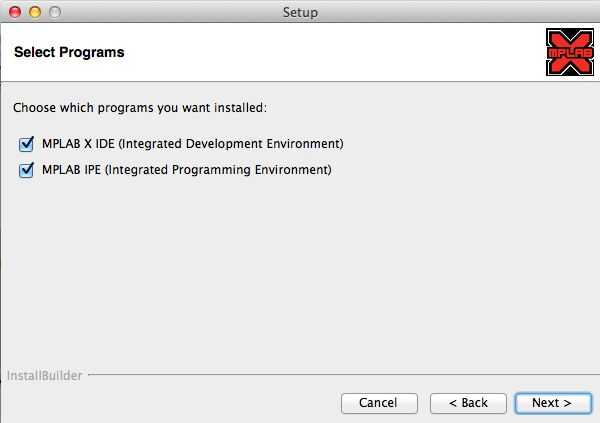The height and width of the screenshot is (423, 600).
Task: Uncheck the MPLAB X IDE checkbox
Action: 26,144
